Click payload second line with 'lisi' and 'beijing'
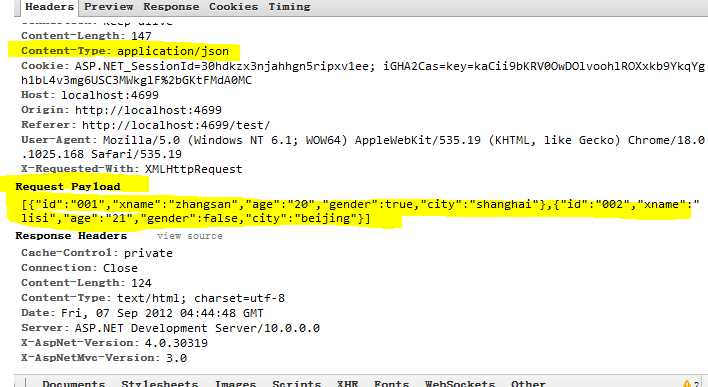 point(196,219)
